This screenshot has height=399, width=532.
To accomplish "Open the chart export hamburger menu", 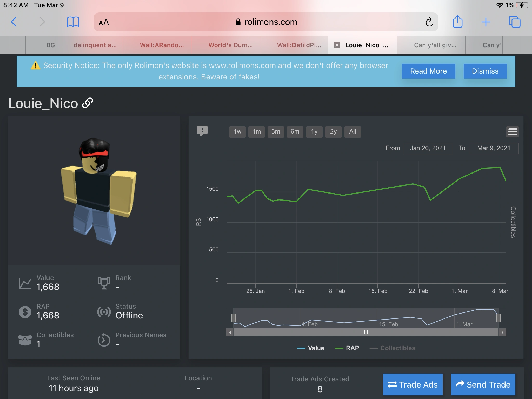I will click(x=513, y=132).
